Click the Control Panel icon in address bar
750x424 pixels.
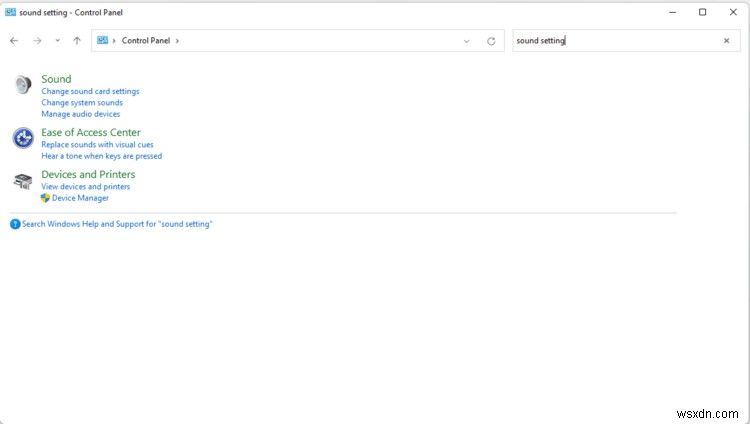[102, 41]
